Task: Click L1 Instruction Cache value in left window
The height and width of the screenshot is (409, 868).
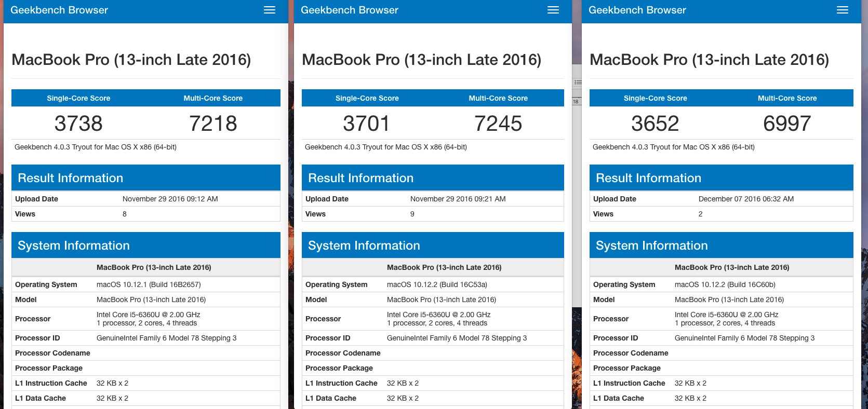Action: pos(112,383)
